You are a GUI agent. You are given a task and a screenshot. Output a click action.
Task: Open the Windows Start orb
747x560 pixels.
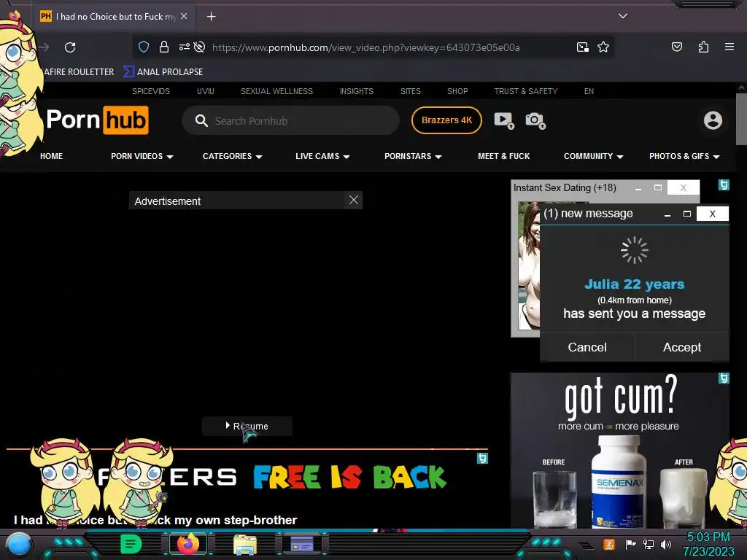coord(18,544)
